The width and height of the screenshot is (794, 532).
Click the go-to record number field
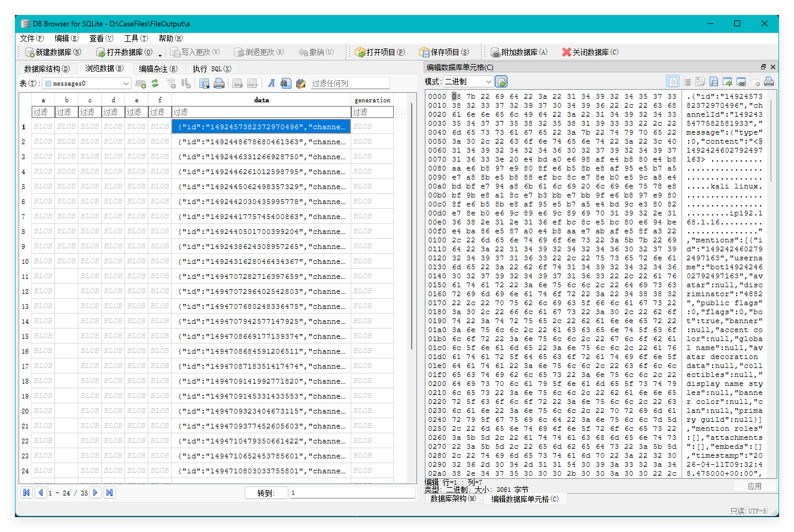click(x=352, y=493)
